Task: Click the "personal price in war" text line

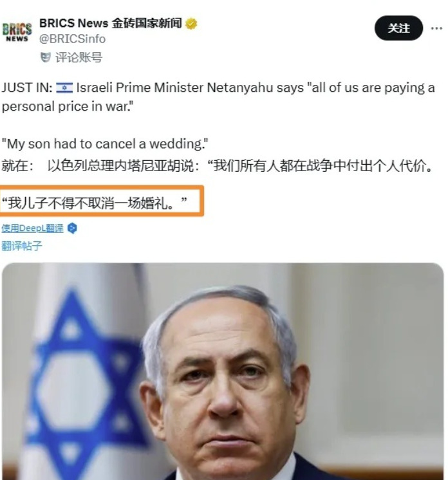Action: (68, 107)
